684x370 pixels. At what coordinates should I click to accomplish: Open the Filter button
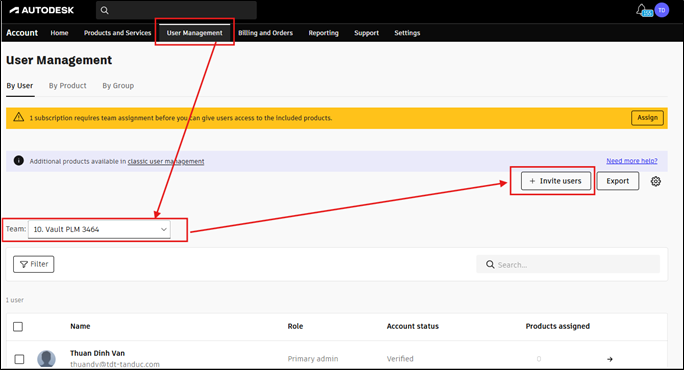(x=34, y=264)
